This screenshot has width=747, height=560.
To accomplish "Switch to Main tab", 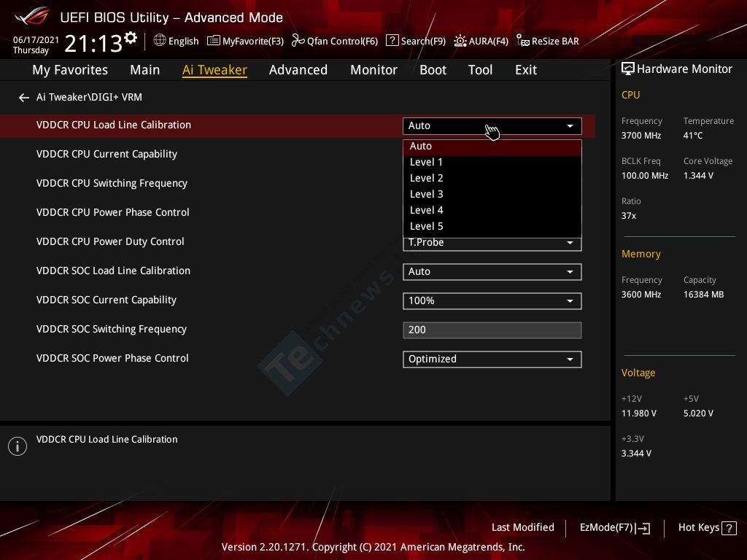I will (145, 70).
